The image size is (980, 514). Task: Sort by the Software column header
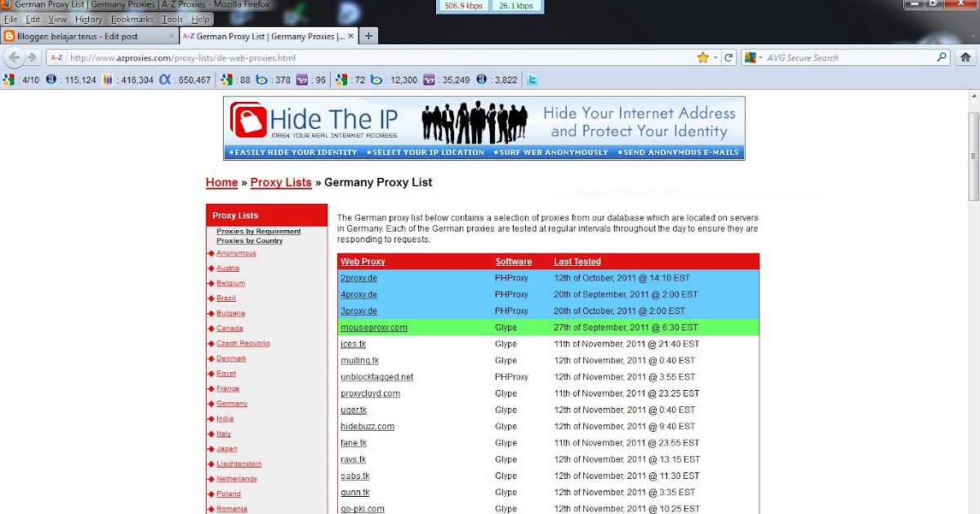(514, 262)
